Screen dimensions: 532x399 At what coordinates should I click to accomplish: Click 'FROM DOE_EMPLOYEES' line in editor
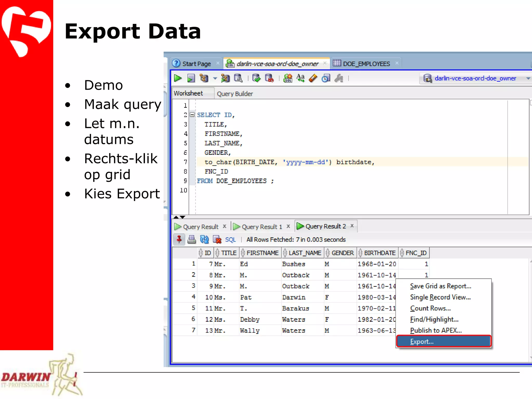point(235,181)
